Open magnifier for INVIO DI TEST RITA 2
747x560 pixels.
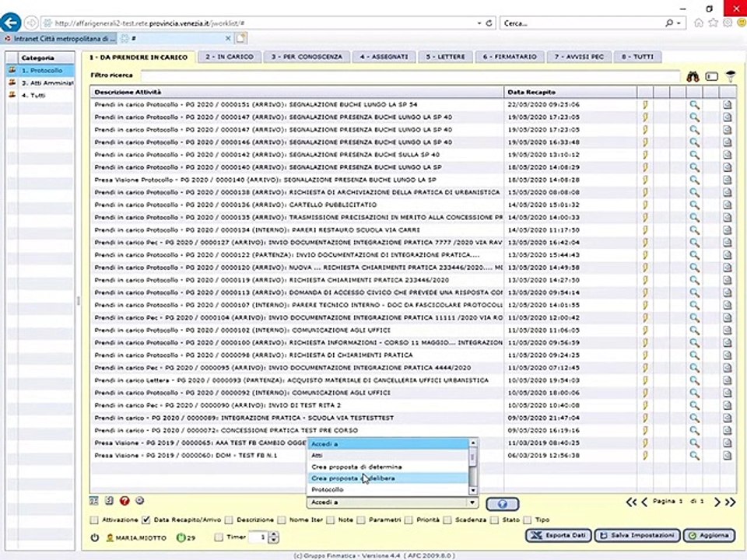pos(694,405)
